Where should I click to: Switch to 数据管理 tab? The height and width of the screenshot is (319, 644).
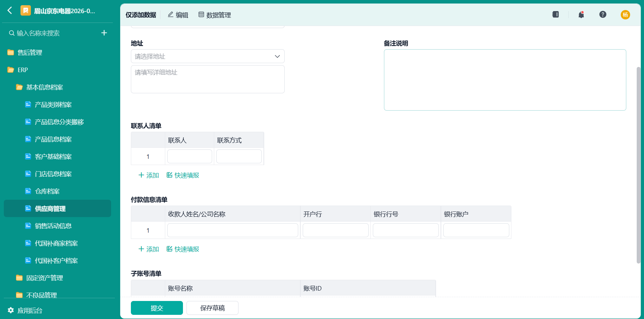[x=215, y=15]
